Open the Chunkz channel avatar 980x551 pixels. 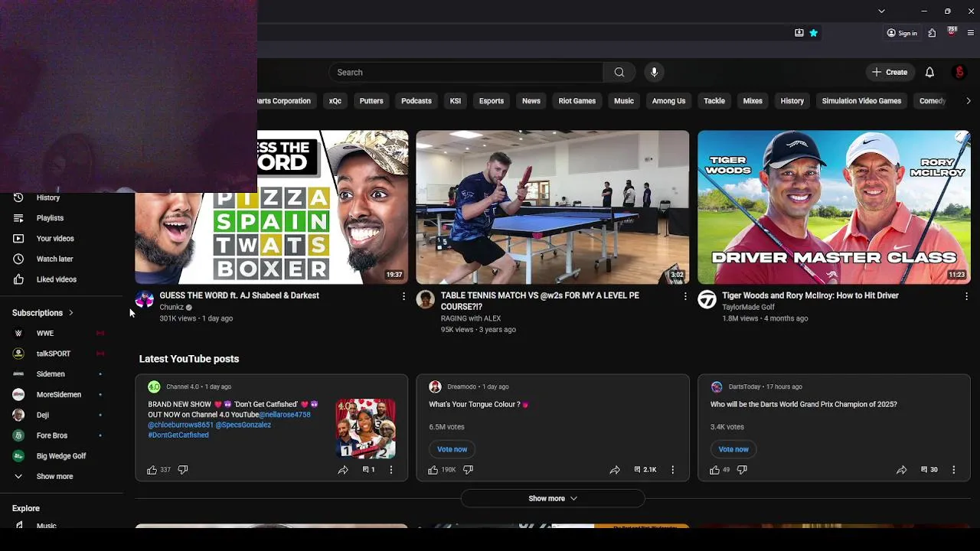tap(144, 299)
